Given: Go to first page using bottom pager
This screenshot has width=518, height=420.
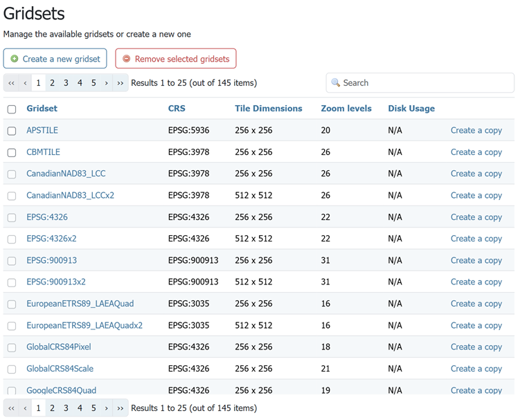Looking at the screenshot, I should (11, 408).
